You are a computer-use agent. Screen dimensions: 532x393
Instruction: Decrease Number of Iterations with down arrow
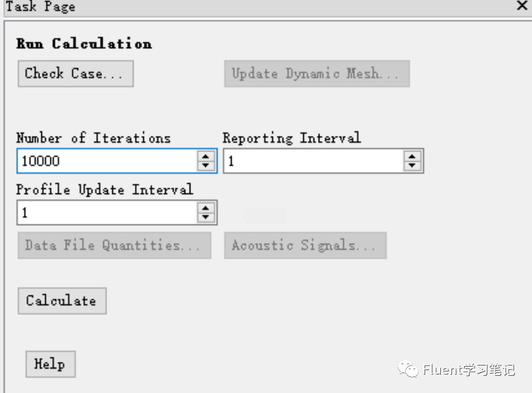tap(206, 165)
